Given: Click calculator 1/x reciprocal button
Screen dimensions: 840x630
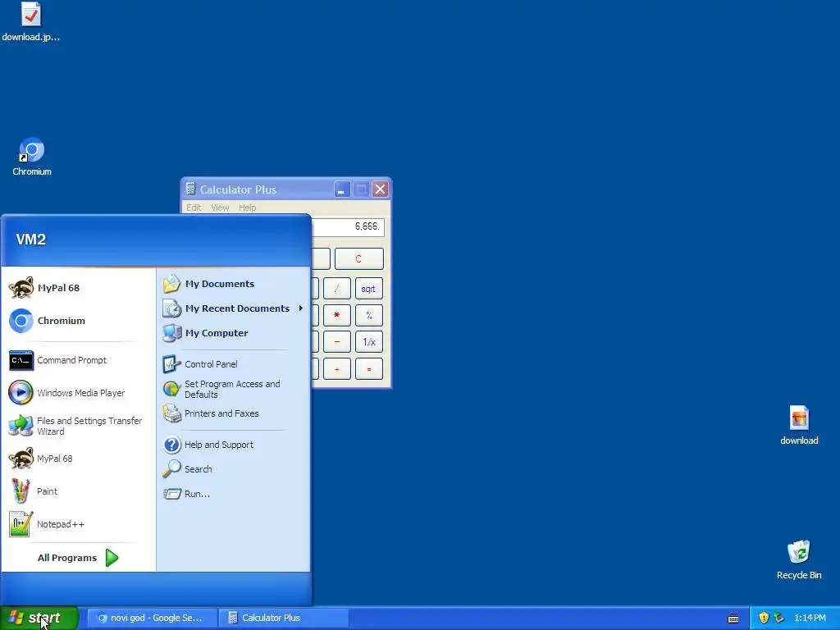Looking at the screenshot, I should coord(368,342).
